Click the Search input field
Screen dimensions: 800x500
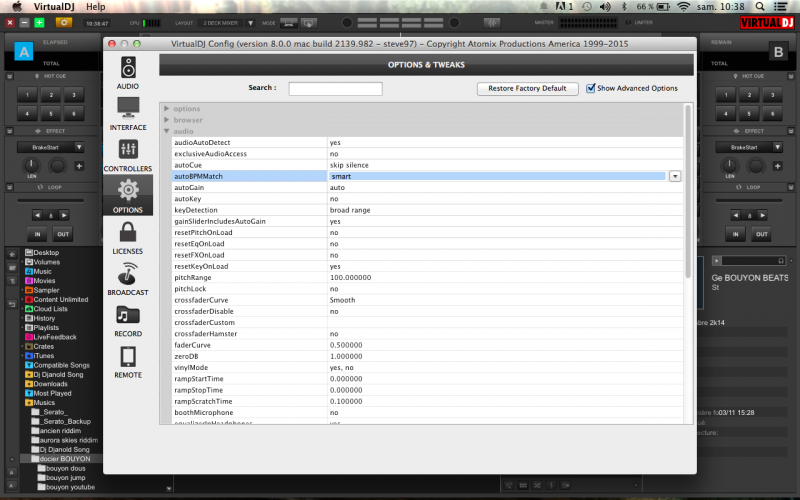click(x=335, y=89)
